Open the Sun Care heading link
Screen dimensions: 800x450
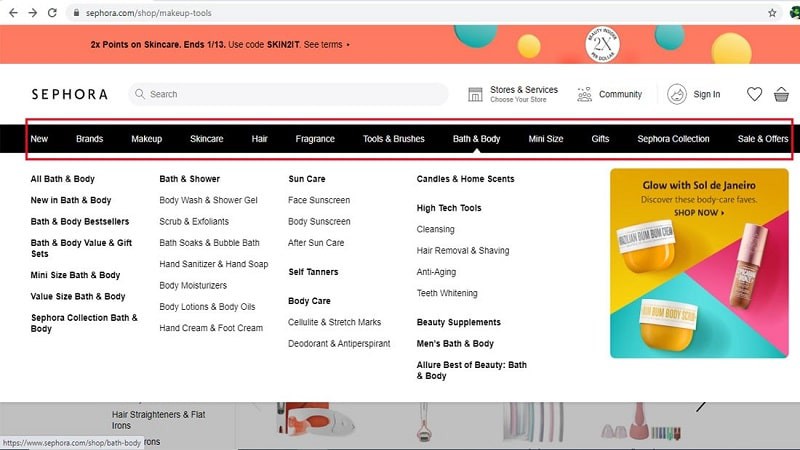coord(307,179)
